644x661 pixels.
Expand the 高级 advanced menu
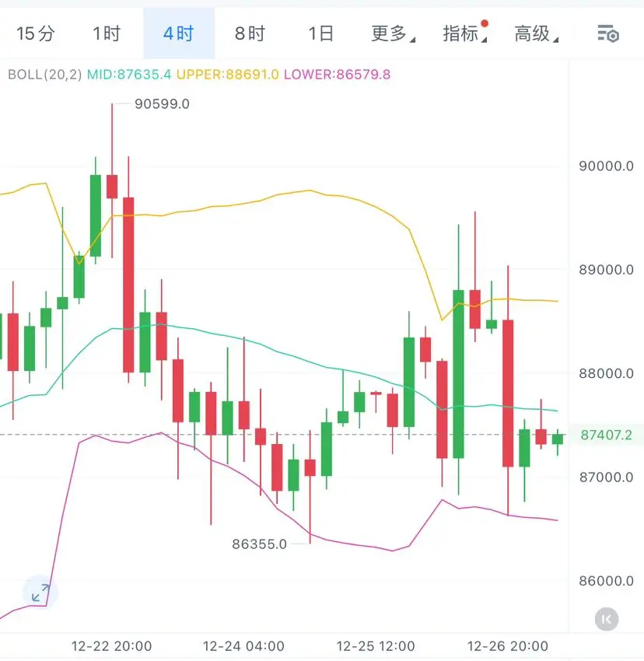pyautogui.click(x=537, y=33)
